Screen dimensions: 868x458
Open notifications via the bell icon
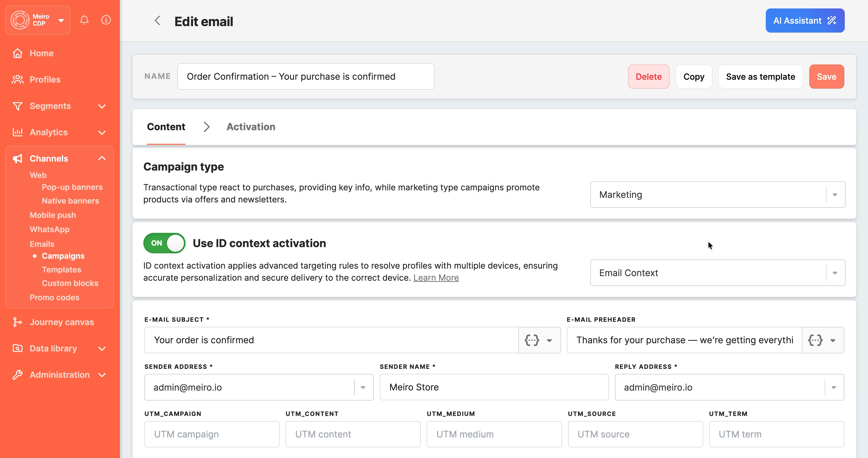(84, 20)
